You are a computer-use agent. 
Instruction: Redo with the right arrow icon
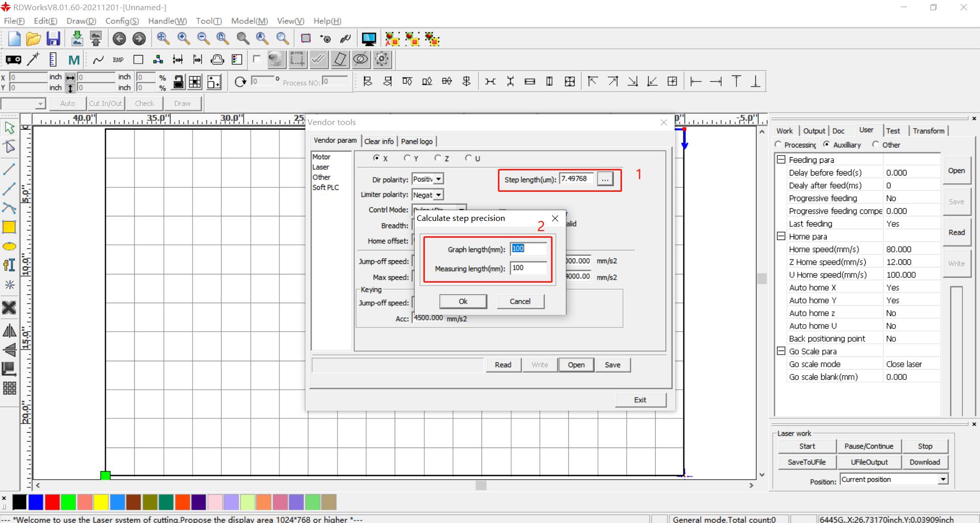(x=139, y=39)
